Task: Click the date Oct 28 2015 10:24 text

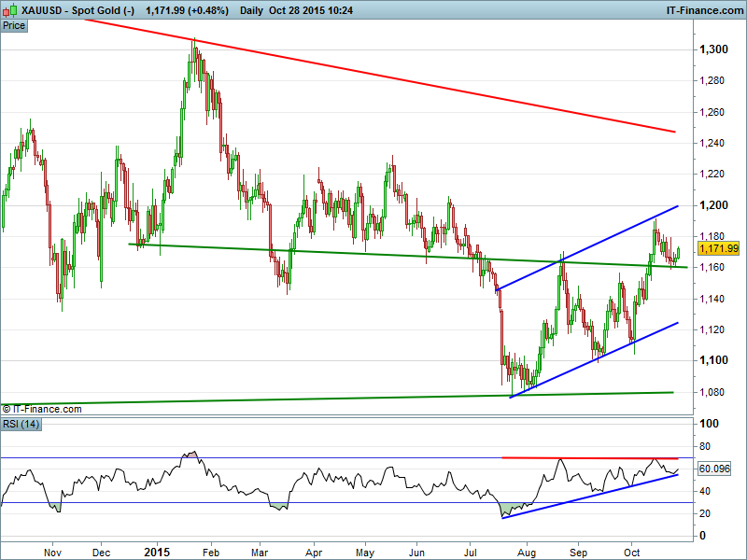Action: click(310, 9)
